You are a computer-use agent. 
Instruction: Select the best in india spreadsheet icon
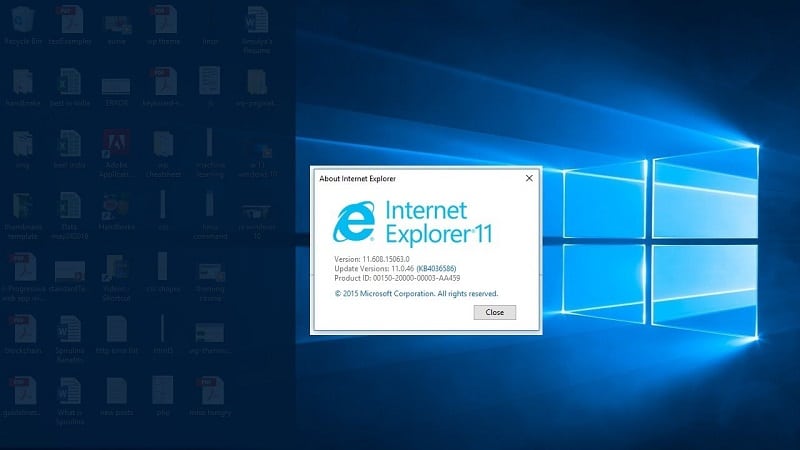pos(70,88)
